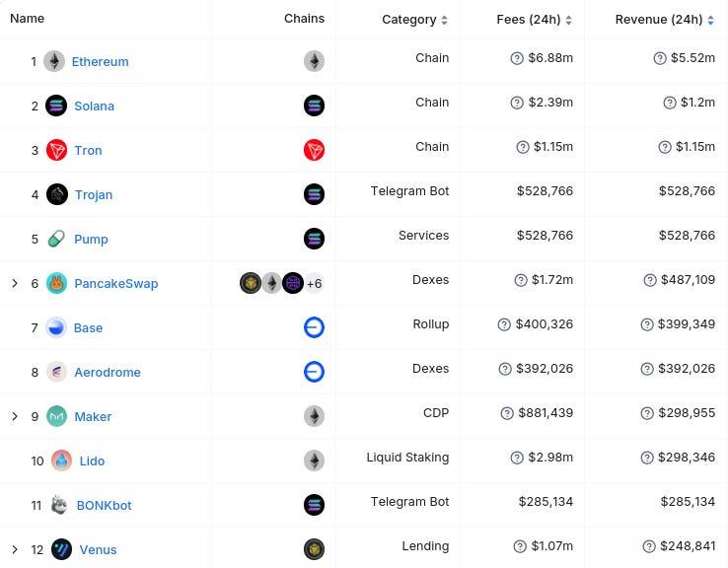Click the Lido droplet logo
Image resolution: width=728 pixels, height=568 pixels.
pos(61,461)
